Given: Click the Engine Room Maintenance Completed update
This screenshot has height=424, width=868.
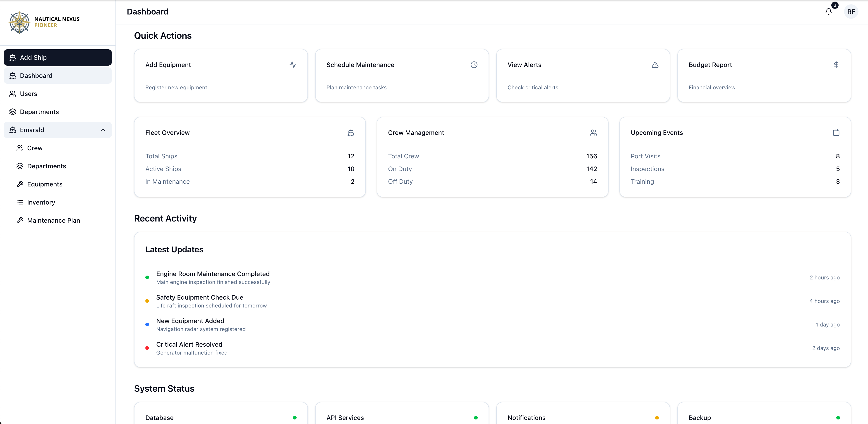Looking at the screenshot, I should click(x=213, y=274).
